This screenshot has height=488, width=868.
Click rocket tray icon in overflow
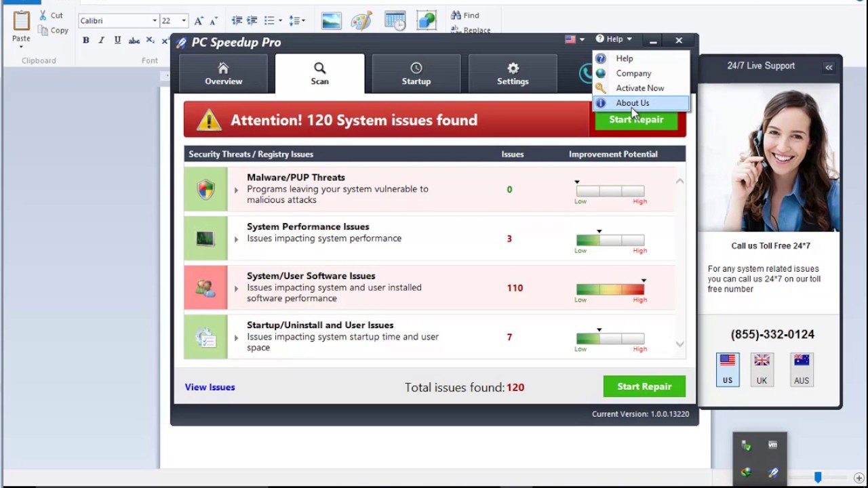coord(773,472)
